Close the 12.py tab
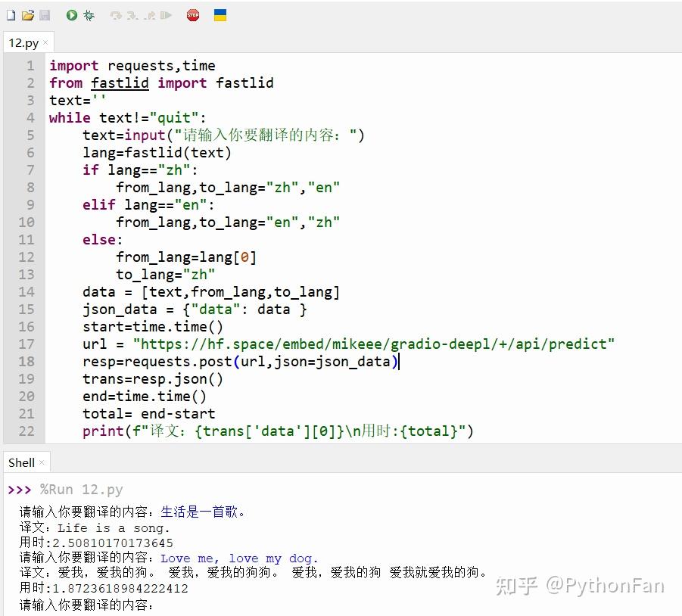 tap(44, 42)
